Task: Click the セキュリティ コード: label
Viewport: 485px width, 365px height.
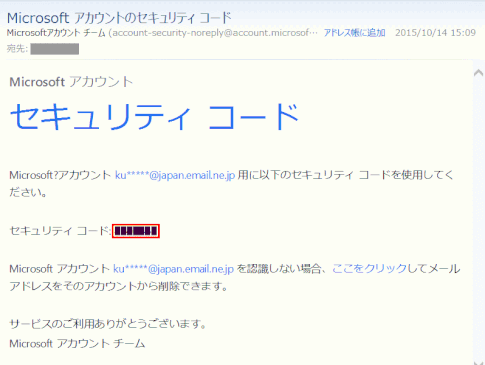Action: point(60,231)
